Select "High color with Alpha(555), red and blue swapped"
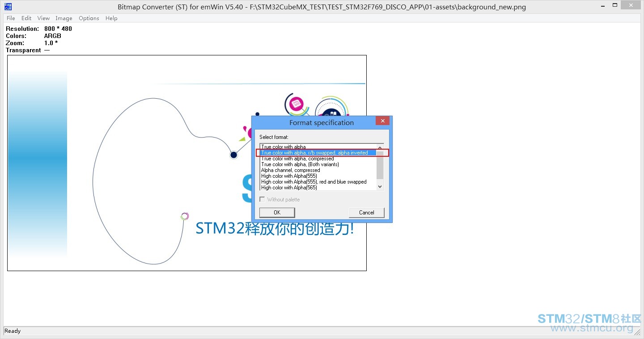The image size is (644, 339). pos(314,182)
